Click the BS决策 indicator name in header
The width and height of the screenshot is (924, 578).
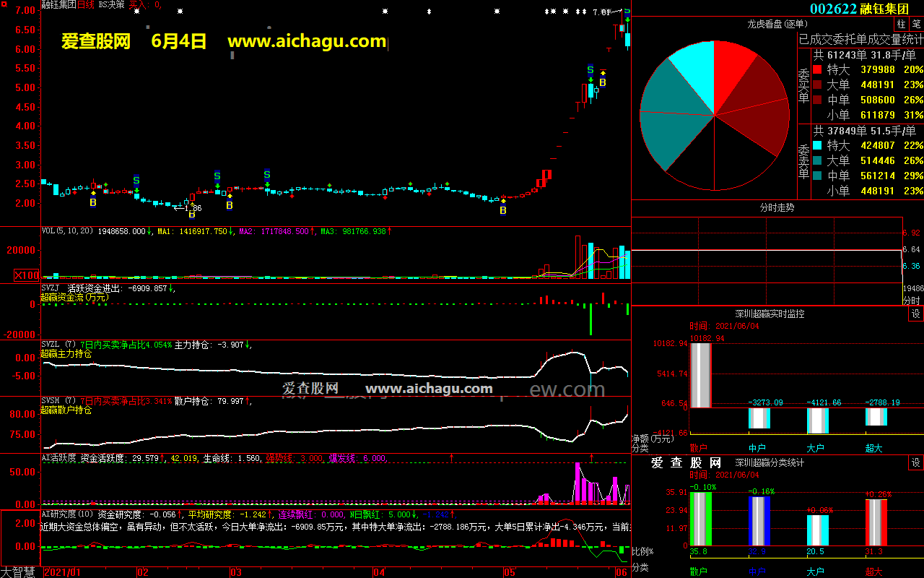(x=111, y=4)
